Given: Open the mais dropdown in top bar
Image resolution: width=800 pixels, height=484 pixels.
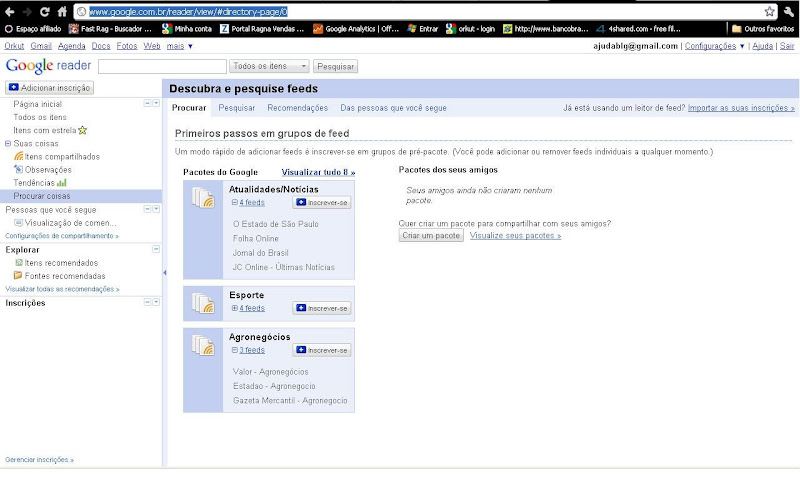Looking at the screenshot, I should (180, 46).
